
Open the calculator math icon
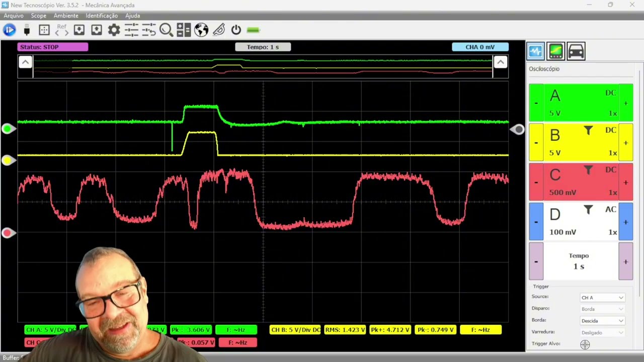[184, 30]
